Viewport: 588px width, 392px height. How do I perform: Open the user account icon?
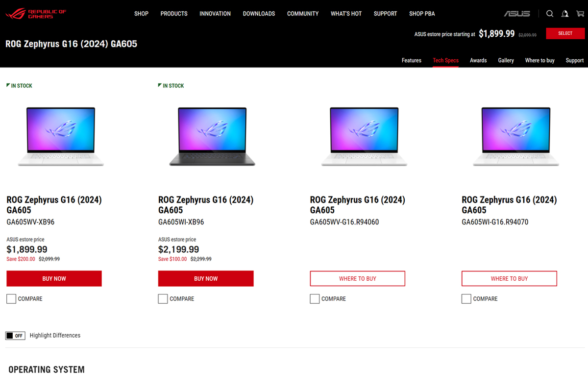tap(565, 14)
